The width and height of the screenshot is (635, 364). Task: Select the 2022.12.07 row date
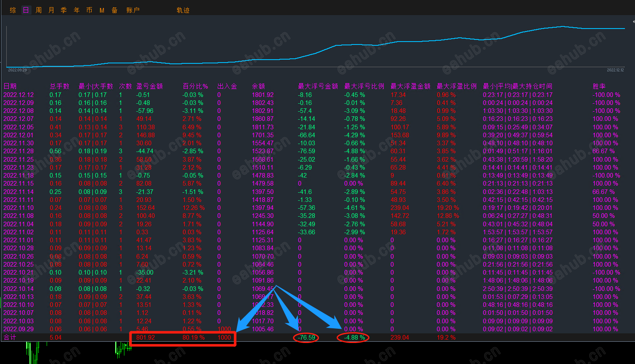point(18,119)
